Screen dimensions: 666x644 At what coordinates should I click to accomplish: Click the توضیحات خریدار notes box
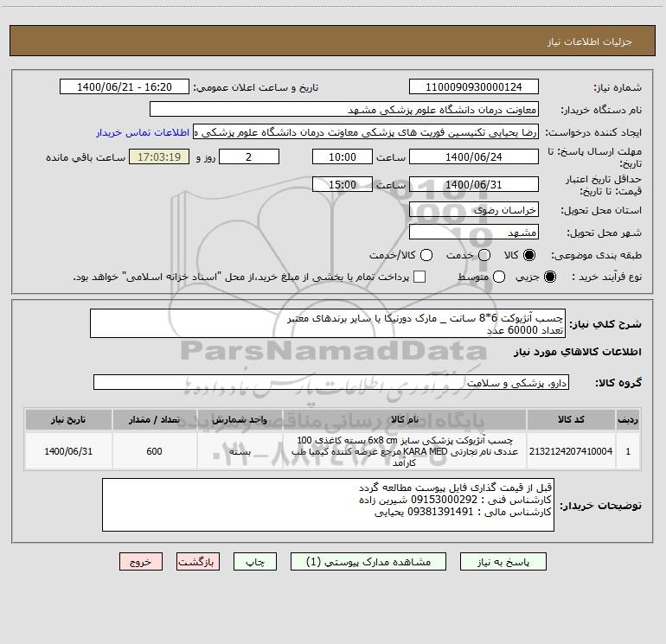[x=328, y=505]
